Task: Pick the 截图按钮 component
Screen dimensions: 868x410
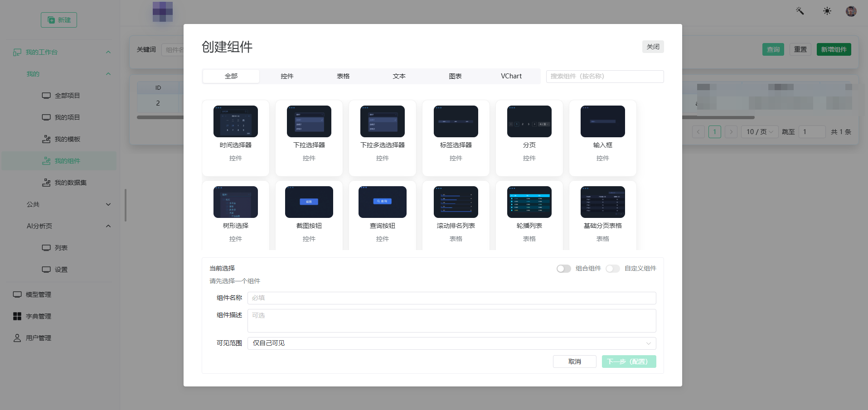Action: (309, 215)
